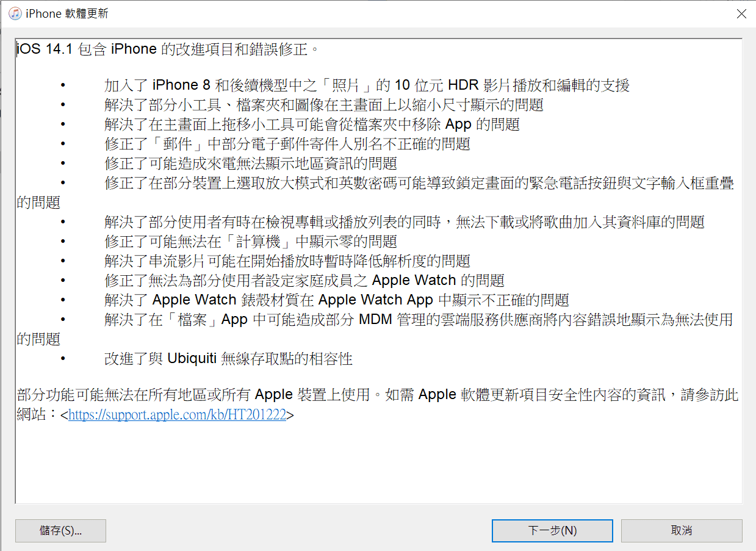Click the line about 小工具、檔案夾和圖像縮小尺寸
756x551 pixels.
point(323,105)
